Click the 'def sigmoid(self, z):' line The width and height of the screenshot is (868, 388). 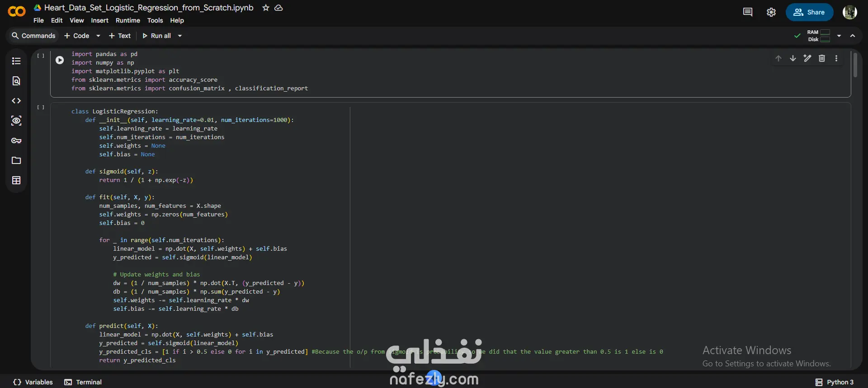click(x=122, y=172)
